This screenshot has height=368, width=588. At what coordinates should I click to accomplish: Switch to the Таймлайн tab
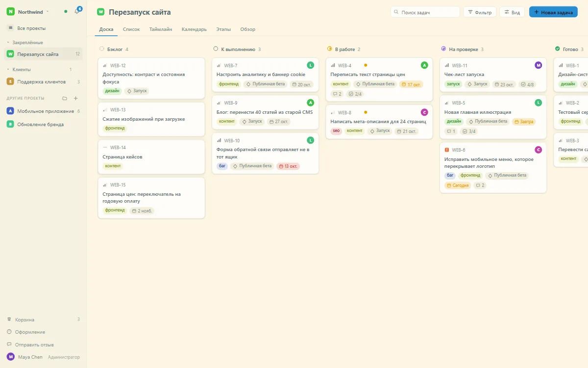(x=161, y=29)
